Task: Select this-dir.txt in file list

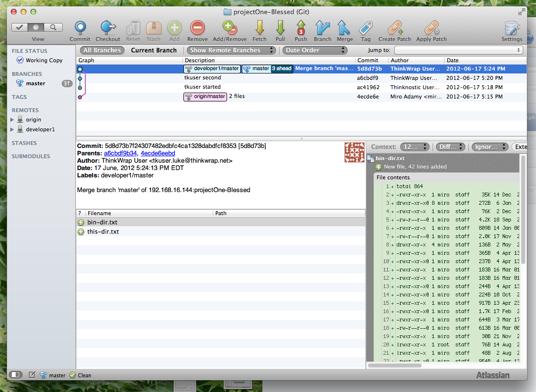Action: [x=221, y=231]
